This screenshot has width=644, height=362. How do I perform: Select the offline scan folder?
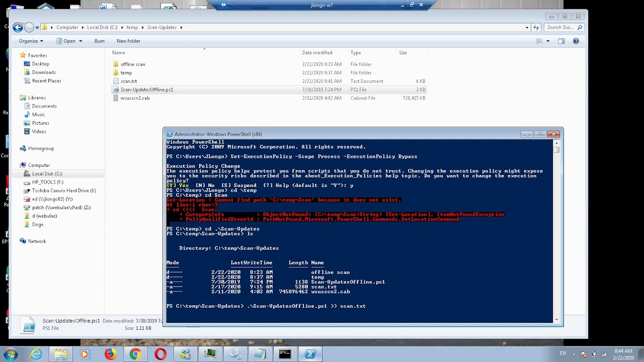[133, 64]
